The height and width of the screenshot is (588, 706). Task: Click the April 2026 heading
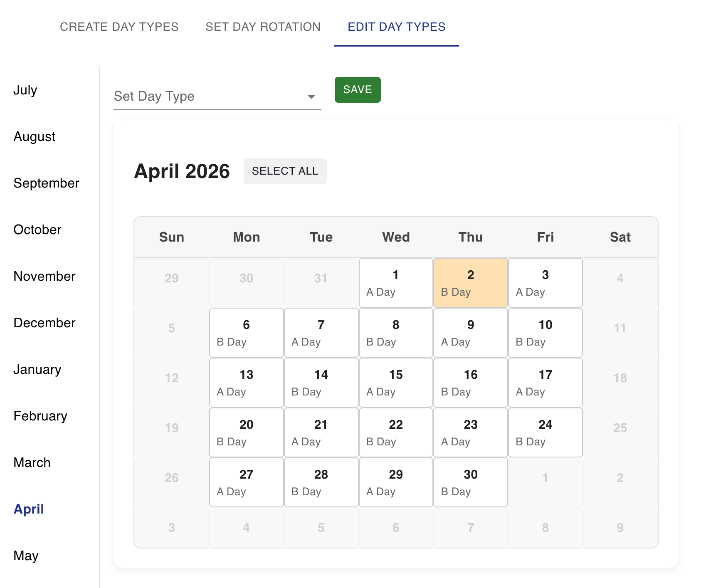(182, 171)
